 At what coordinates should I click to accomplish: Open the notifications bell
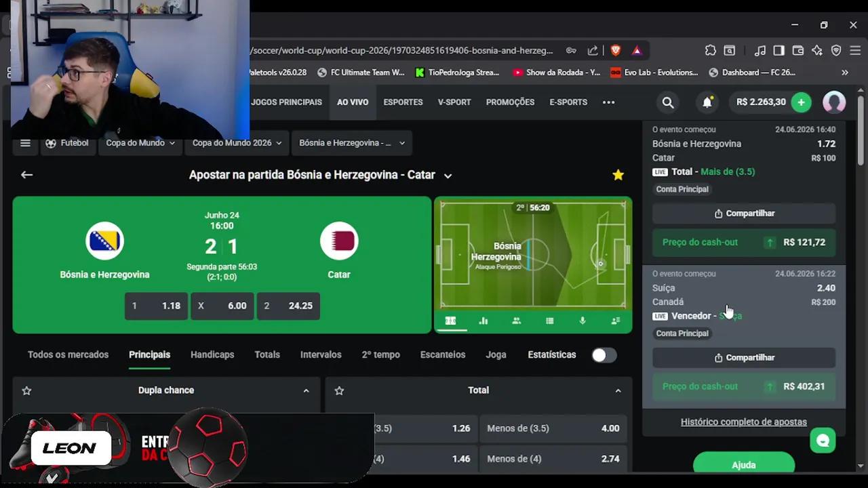pos(707,102)
